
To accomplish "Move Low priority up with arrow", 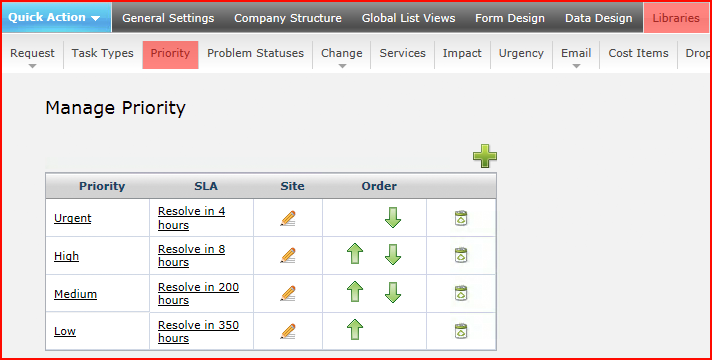I will [355, 330].
